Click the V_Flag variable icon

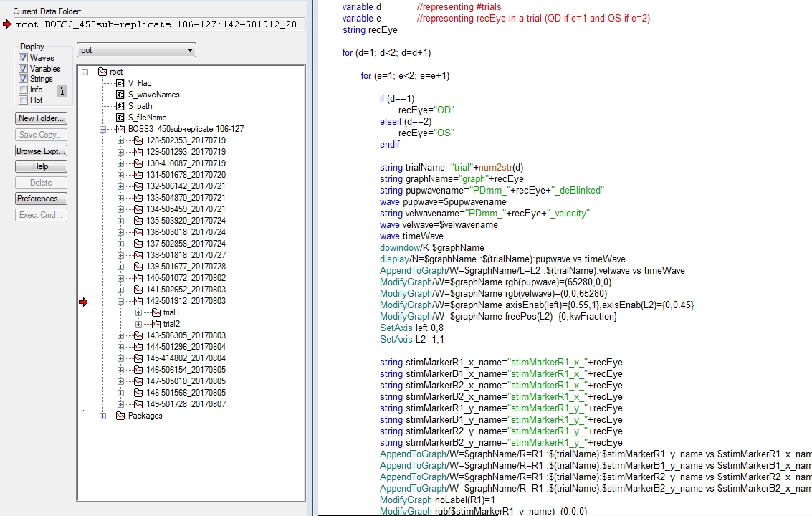[x=120, y=83]
